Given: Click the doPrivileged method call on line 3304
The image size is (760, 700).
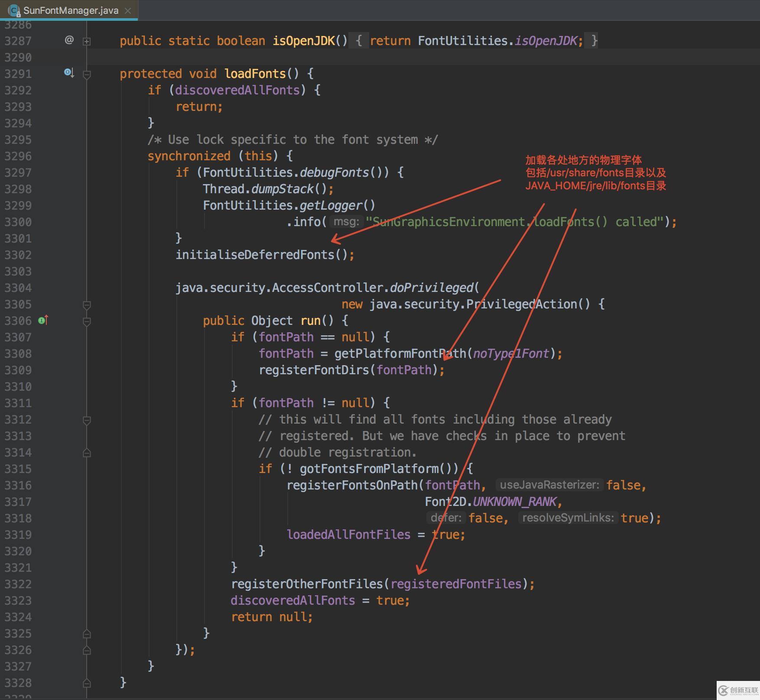Looking at the screenshot, I should point(432,288).
